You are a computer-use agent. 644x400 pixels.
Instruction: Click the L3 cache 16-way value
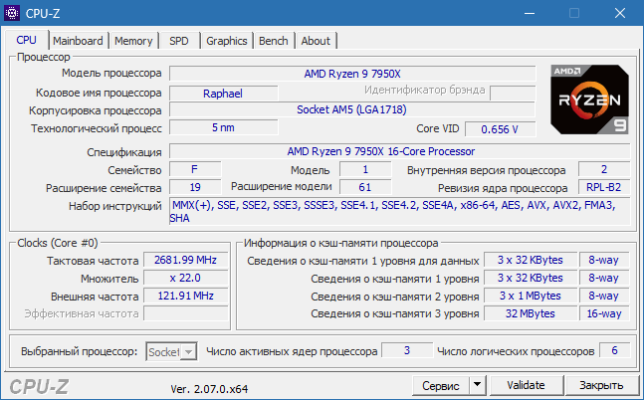tap(604, 313)
